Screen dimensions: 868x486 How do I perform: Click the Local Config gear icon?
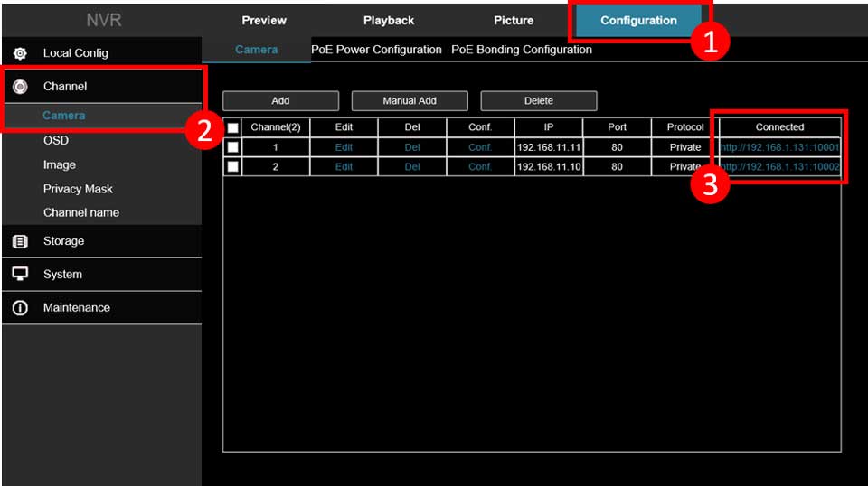click(20, 53)
